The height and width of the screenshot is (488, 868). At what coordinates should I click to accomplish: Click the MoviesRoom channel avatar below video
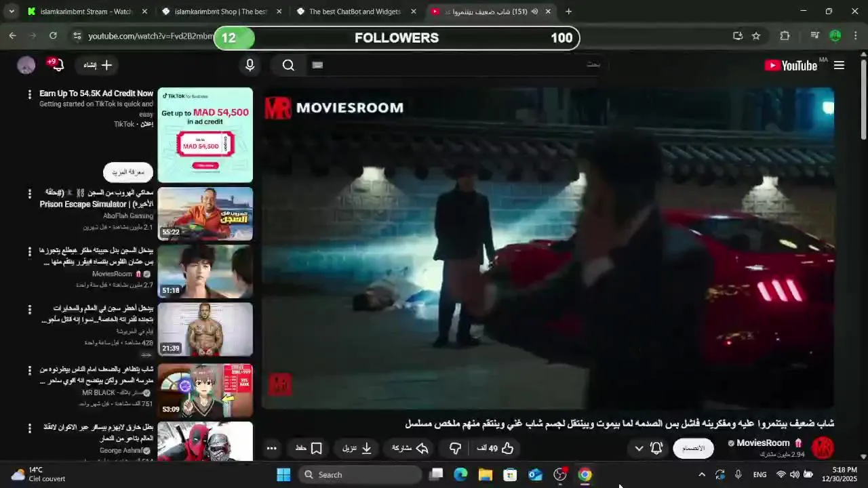point(823,447)
